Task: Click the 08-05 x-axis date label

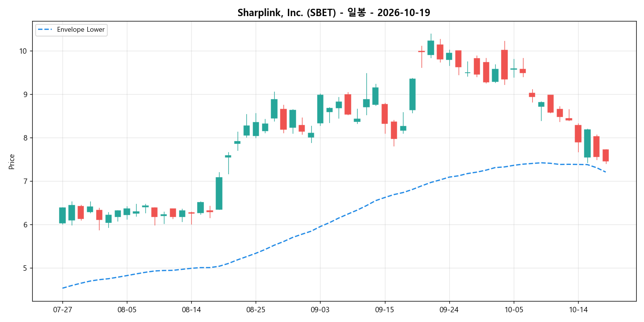Action: coord(126,309)
